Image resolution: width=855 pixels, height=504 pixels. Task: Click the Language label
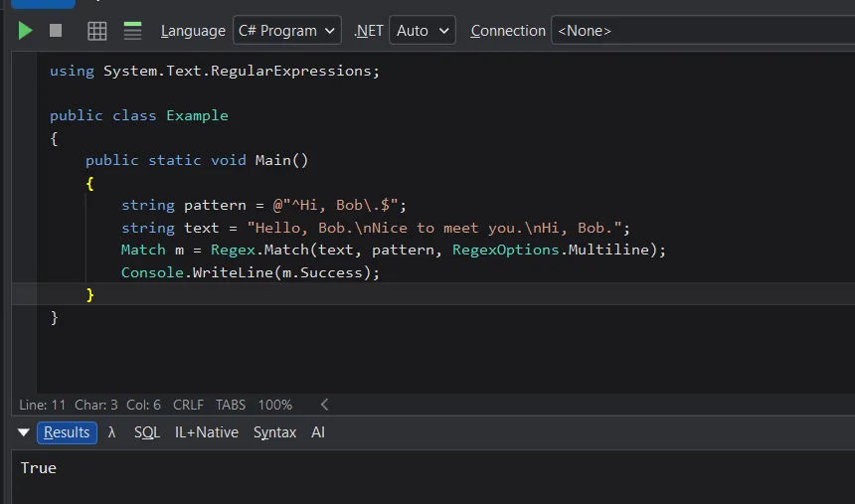point(193,31)
